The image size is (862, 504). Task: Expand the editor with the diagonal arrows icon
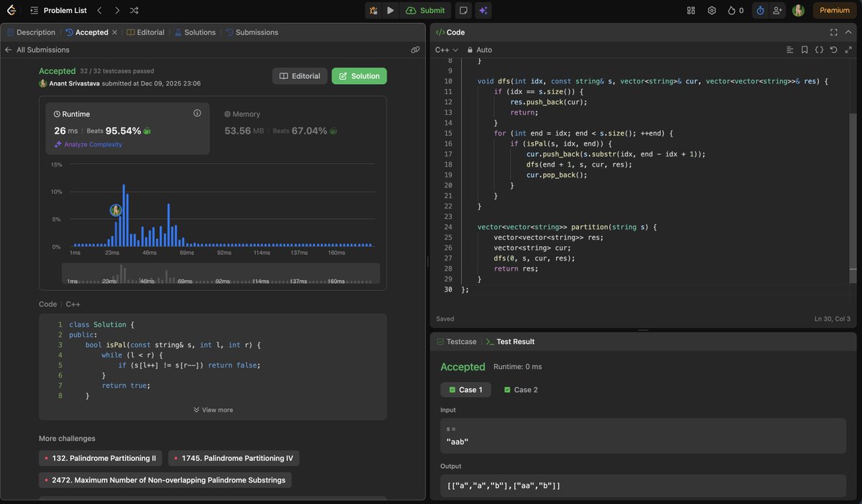(x=848, y=50)
